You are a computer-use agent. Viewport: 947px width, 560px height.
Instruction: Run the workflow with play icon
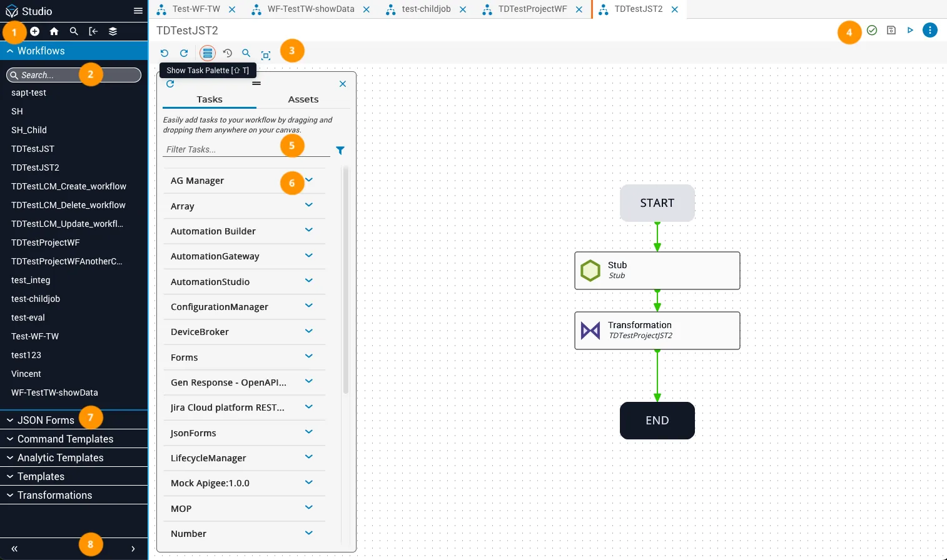click(x=911, y=30)
